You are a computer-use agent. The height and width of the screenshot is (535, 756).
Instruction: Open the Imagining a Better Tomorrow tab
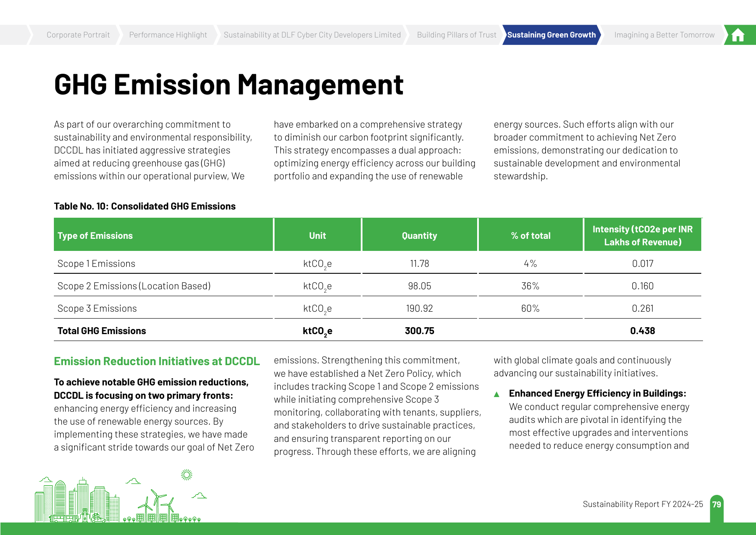[x=664, y=35]
